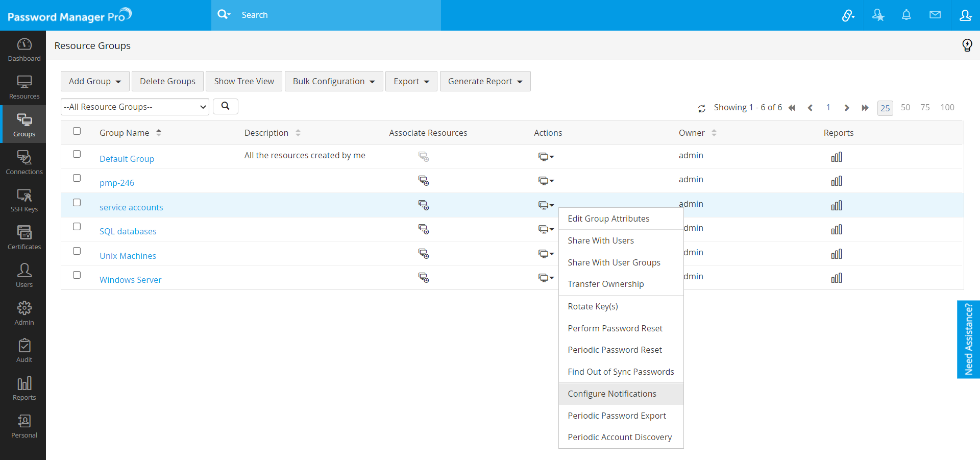
Task: Click the lightbulb tips icon
Action: click(x=967, y=45)
